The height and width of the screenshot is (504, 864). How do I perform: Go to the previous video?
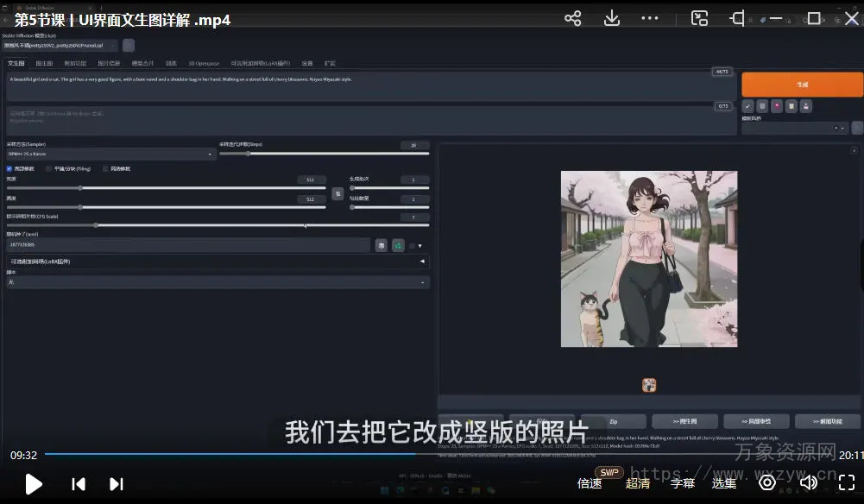pyautogui.click(x=79, y=483)
